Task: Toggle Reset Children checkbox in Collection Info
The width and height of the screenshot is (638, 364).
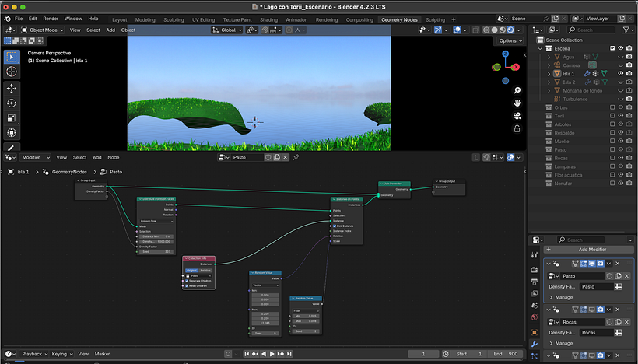Action: (x=188, y=286)
